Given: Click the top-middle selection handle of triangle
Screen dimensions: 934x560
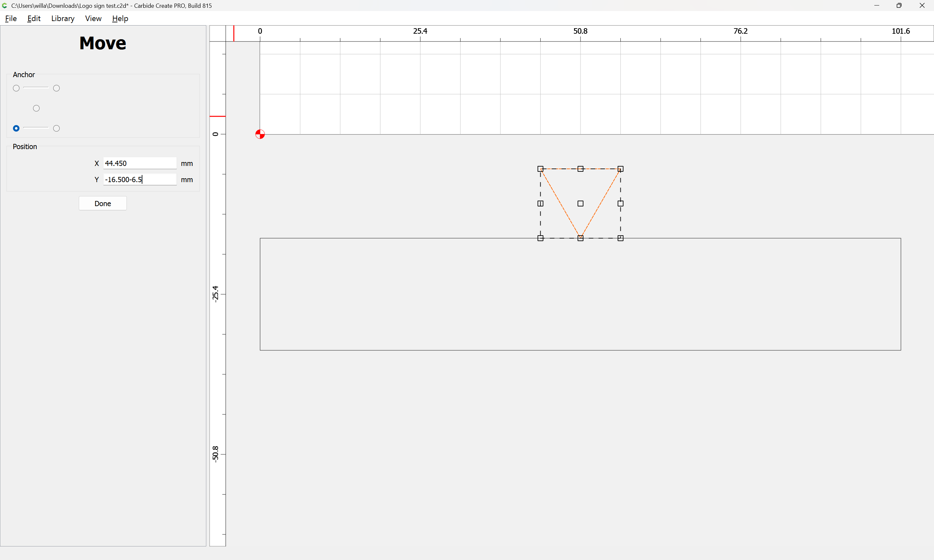Looking at the screenshot, I should 581,169.
